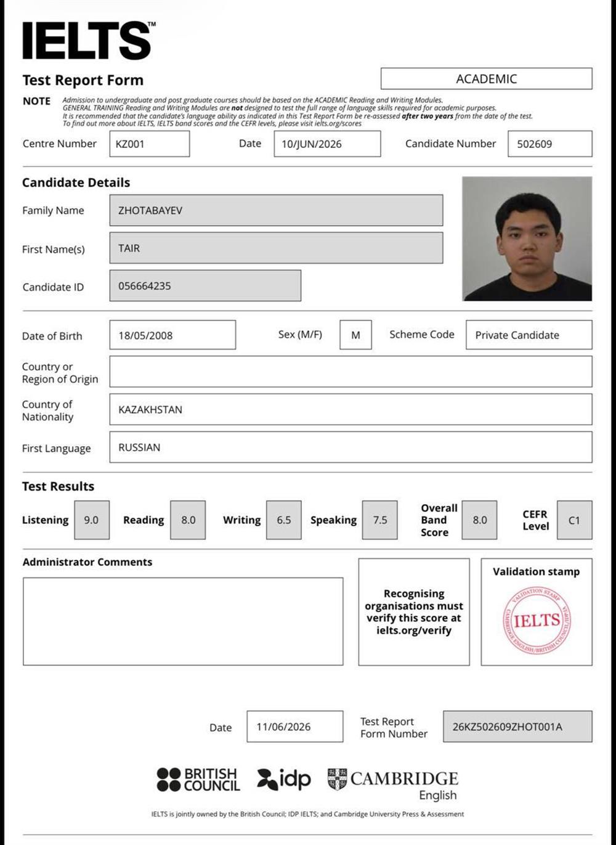This screenshot has width=616, height=845.
Task: Click the 'Test Report Form' heading
Action: (x=83, y=80)
